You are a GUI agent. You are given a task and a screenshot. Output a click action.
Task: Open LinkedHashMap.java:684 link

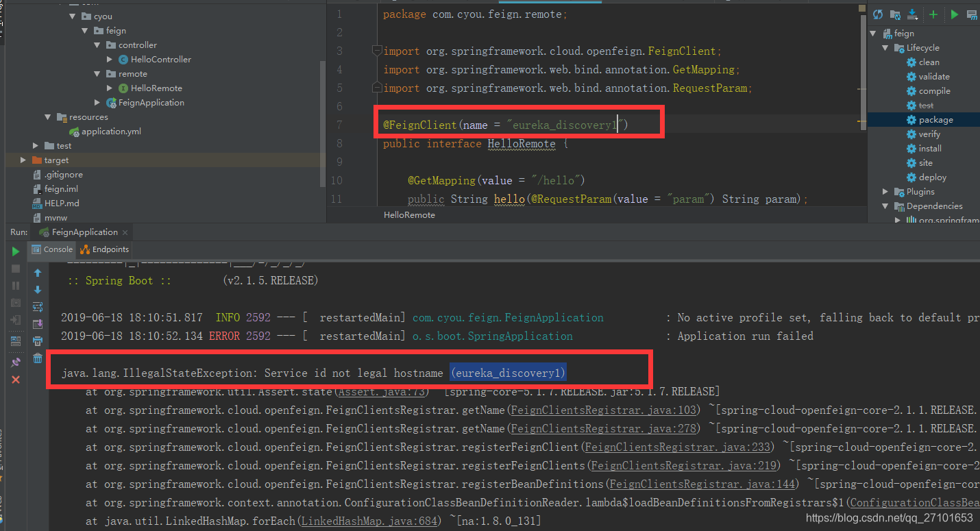click(x=369, y=521)
